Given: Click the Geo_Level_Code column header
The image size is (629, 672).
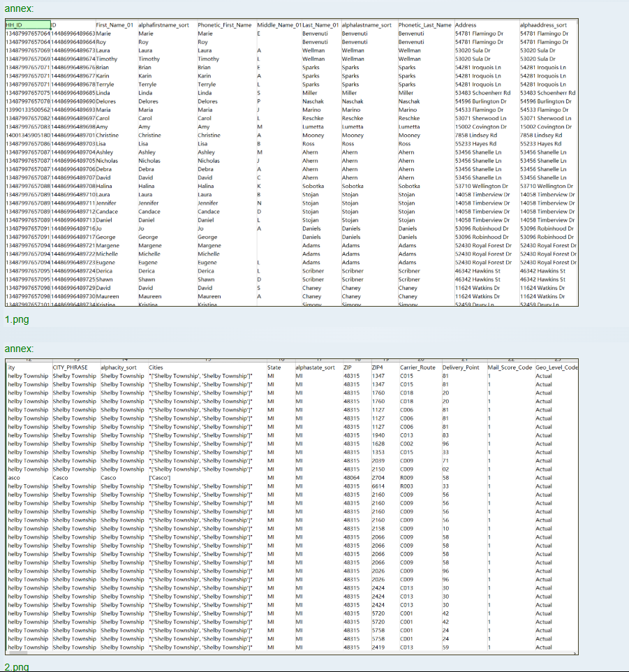Looking at the screenshot, I should (x=556, y=367).
